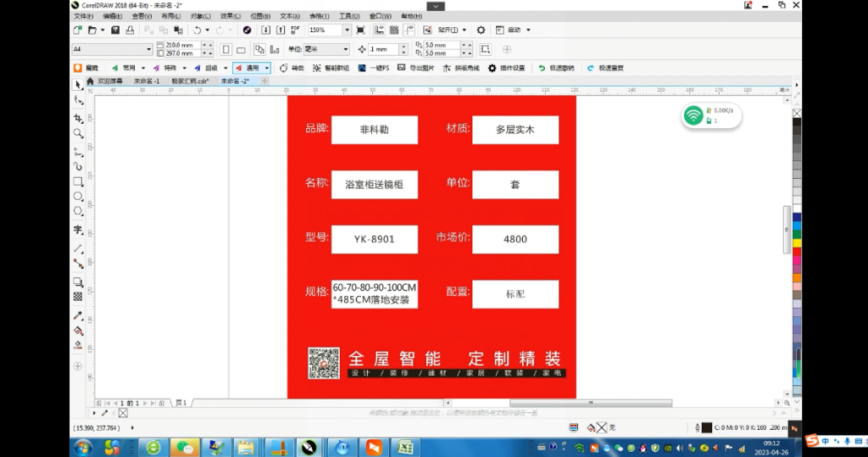Click the black outline color swatch
Viewport: 868px width, 457px height.
point(707,427)
